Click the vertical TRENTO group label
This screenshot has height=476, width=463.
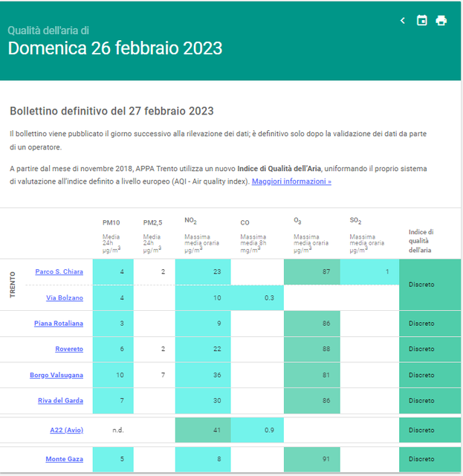13,285
